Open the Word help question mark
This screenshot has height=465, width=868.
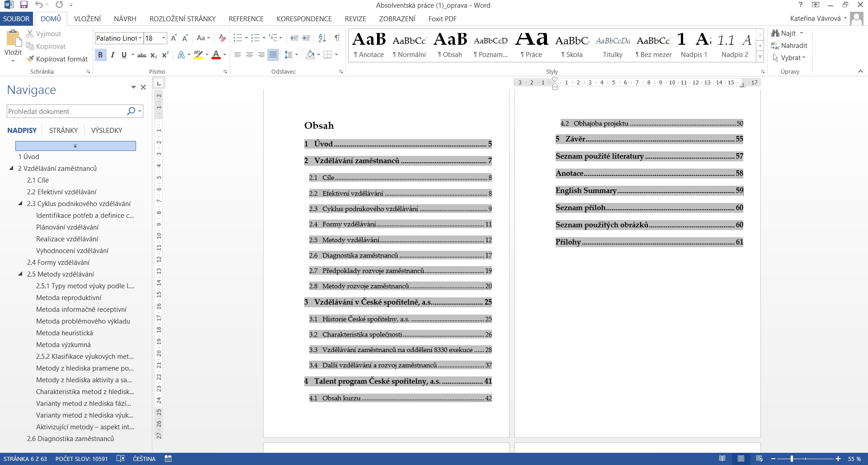coord(800,5)
